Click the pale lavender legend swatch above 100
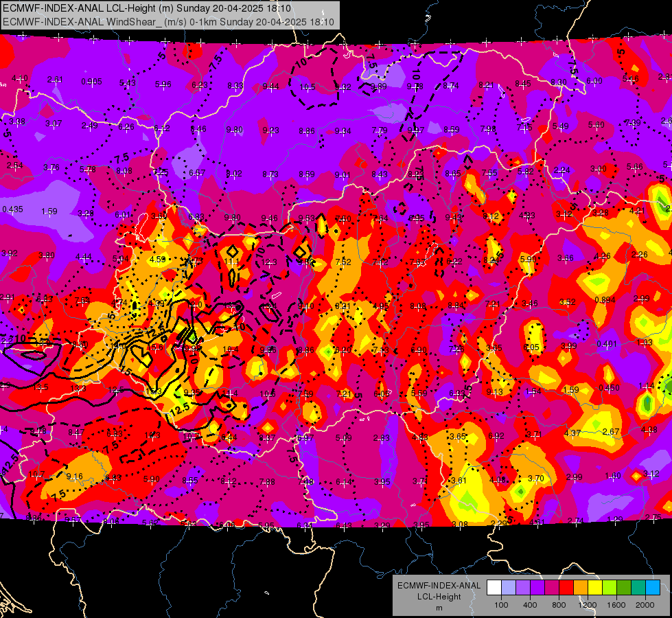The width and height of the screenshot is (672, 618). [x=509, y=587]
